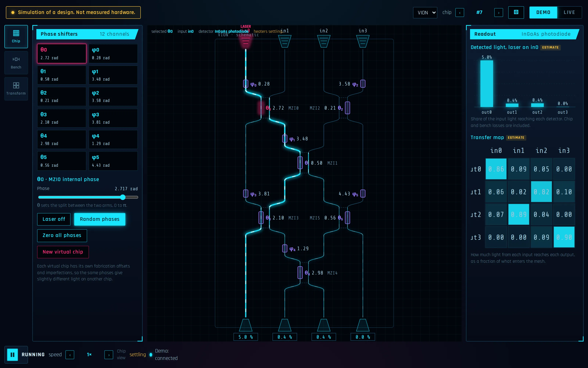Go to next chip number

499,13
